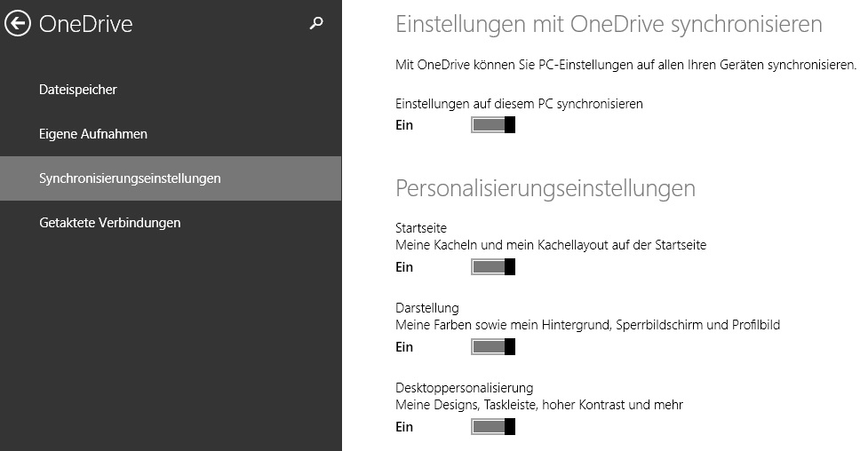Click the black handle of the Startseite switch
This screenshot has height=451, width=868.
pos(510,266)
